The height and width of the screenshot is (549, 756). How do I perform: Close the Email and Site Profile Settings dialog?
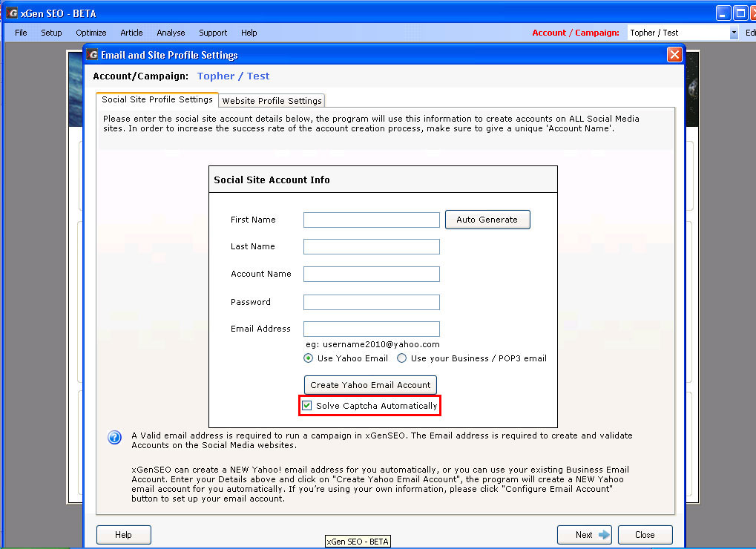tap(674, 54)
